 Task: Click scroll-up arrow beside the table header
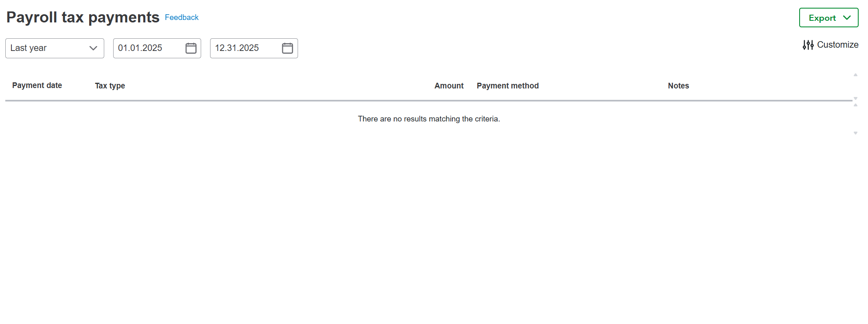855,75
